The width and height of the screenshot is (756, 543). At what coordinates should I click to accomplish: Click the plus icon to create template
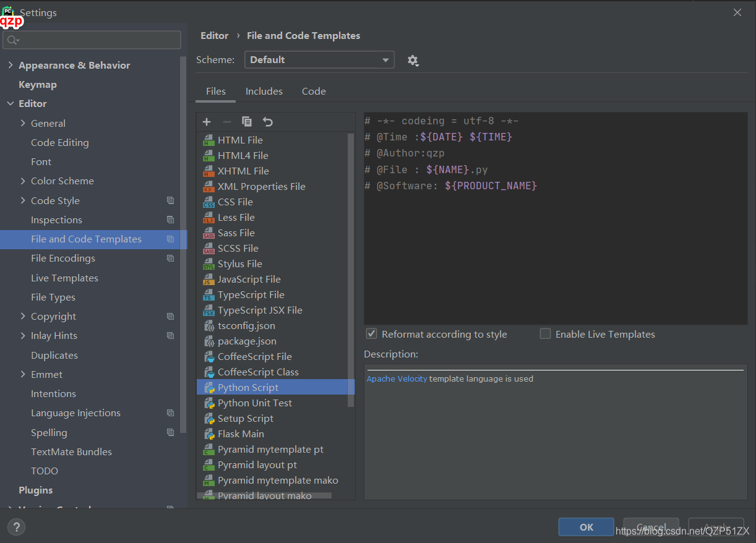[x=207, y=122]
